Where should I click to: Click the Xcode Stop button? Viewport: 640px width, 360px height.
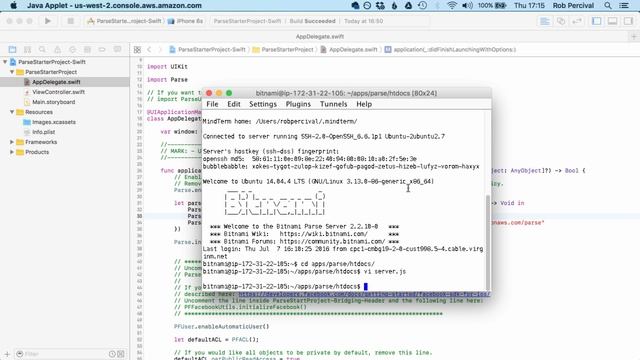point(70,21)
